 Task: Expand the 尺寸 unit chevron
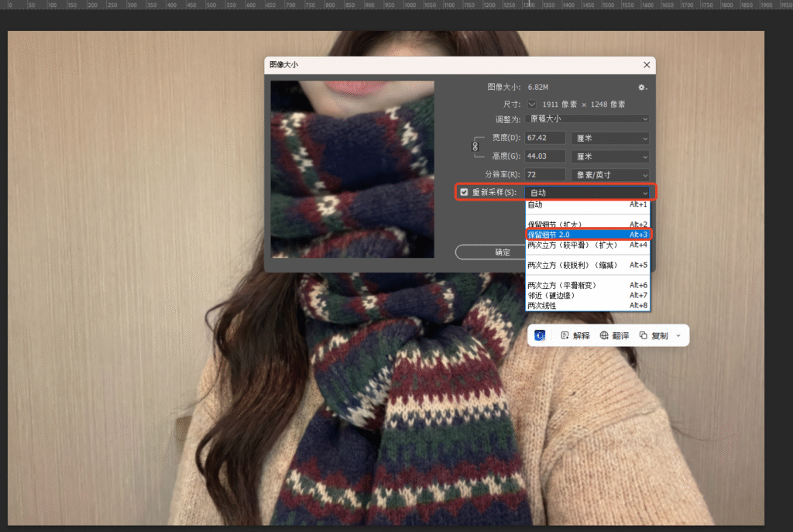[531, 105]
